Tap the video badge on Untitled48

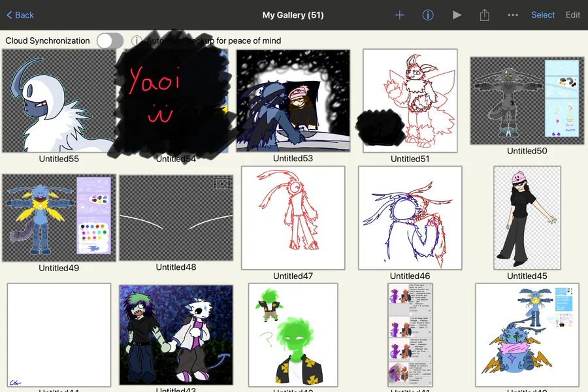tap(222, 184)
